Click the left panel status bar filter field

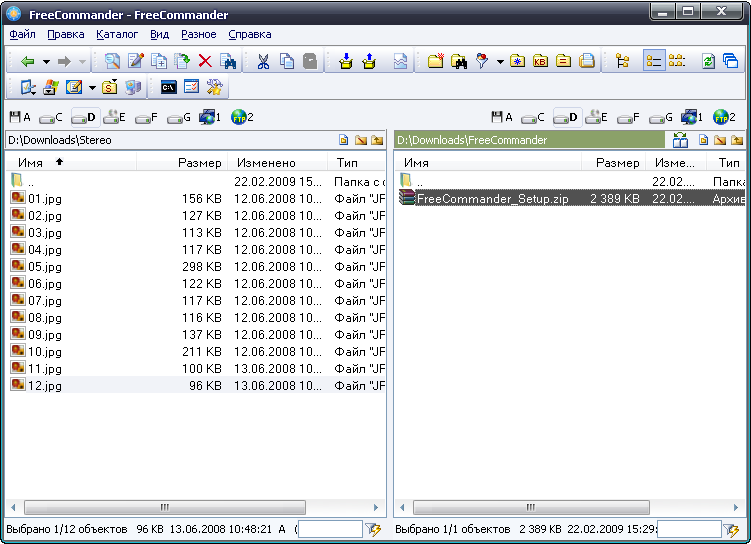pyautogui.click(x=330, y=529)
